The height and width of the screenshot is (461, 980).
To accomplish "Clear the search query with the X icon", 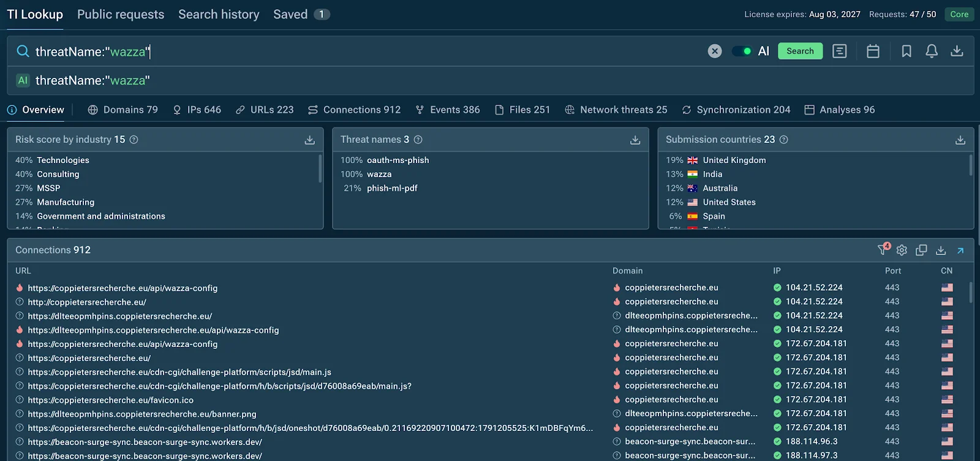I will (715, 51).
